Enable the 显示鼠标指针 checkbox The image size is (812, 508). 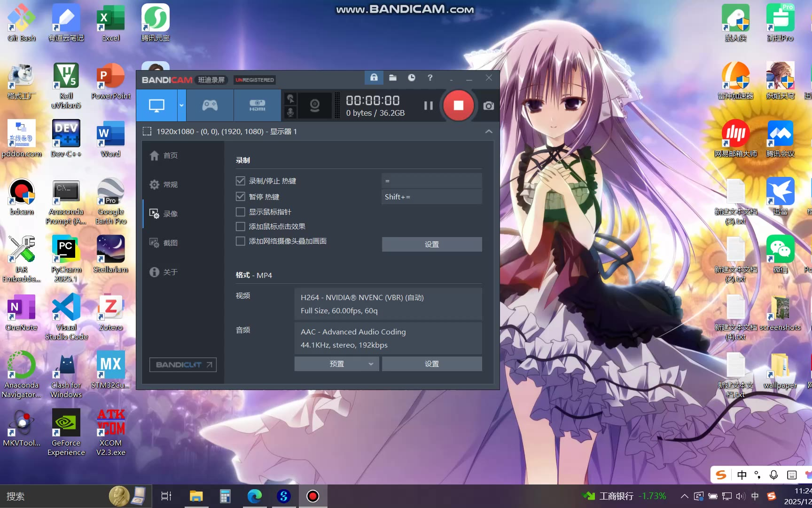[x=241, y=212]
